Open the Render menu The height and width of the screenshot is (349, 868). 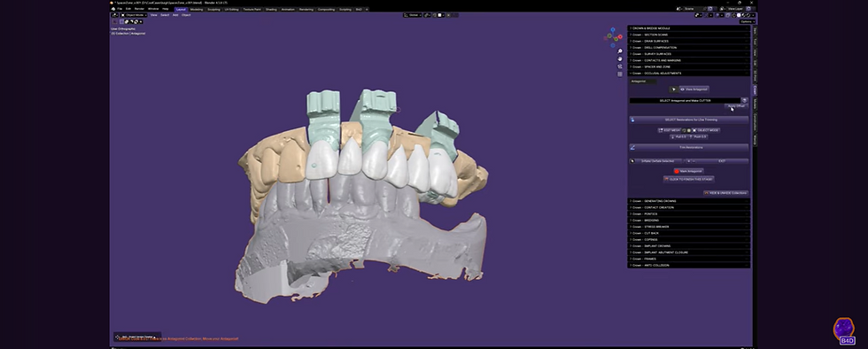coord(139,9)
